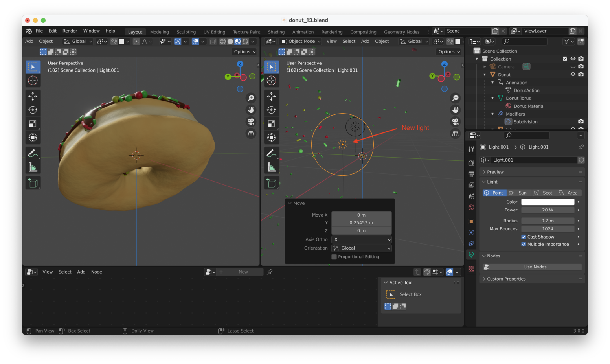Switch to the Shading workspace tab
Image resolution: width=610 pixels, height=364 pixels.
point(276,32)
